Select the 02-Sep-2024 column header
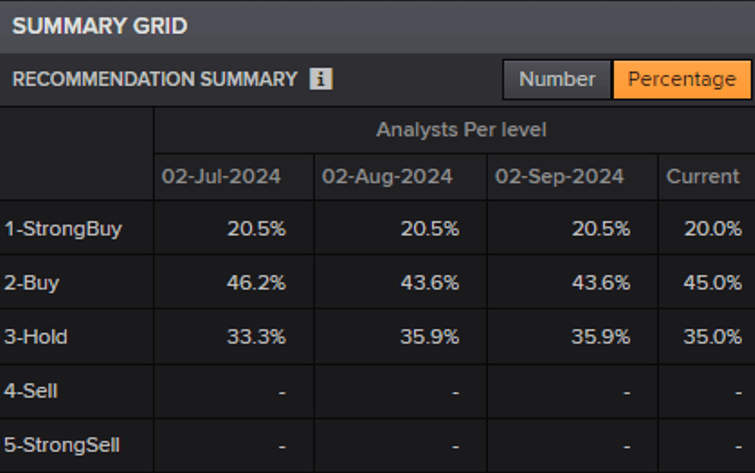755x473 pixels. click(559, 176)
